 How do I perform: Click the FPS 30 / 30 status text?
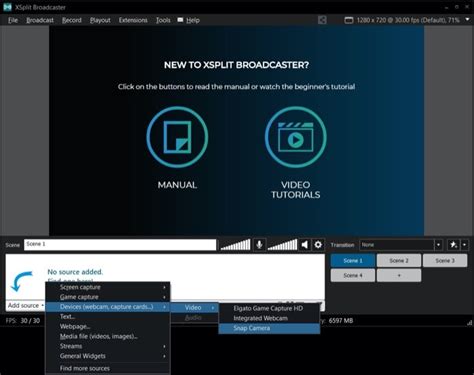coord(23,321)
